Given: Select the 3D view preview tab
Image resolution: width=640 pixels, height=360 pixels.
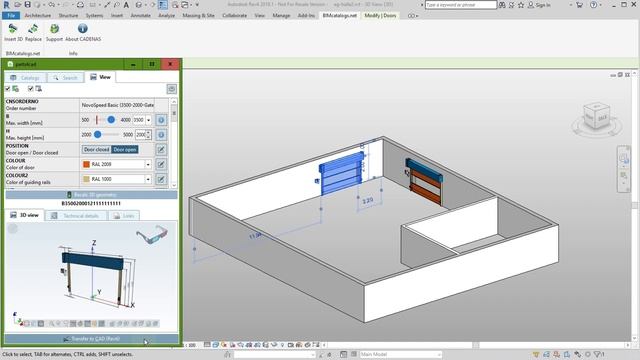Looking at the screenshot, I should point(24,215).
